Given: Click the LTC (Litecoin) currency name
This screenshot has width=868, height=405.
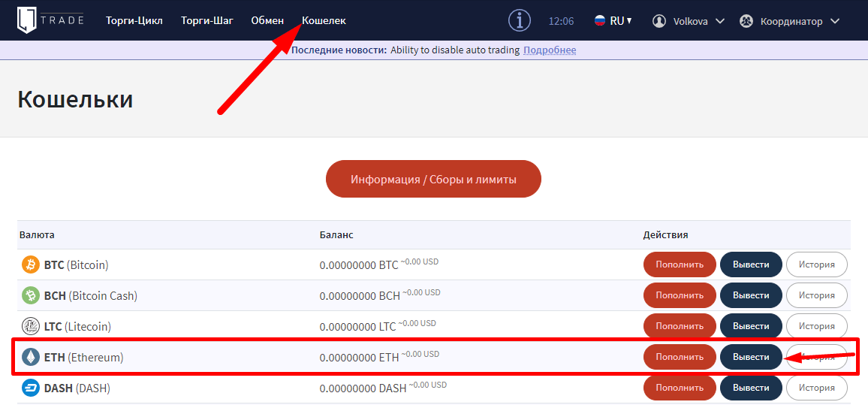Looking at the screenshot, I should pyautogui.click(x=77, y=327).
